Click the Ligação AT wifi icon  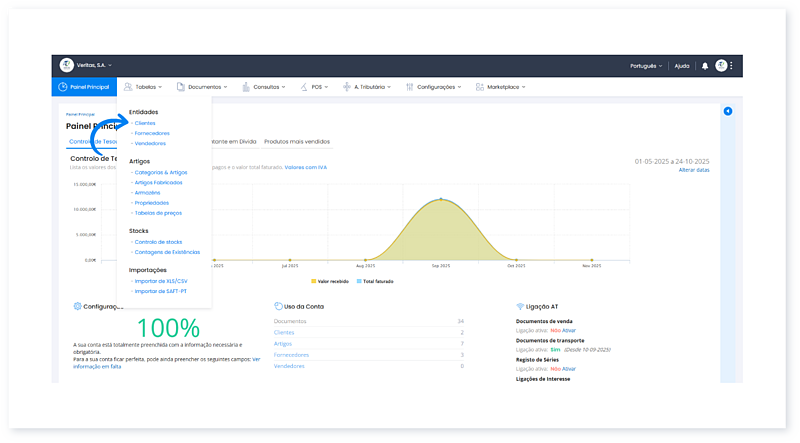[x=520, y=306]
